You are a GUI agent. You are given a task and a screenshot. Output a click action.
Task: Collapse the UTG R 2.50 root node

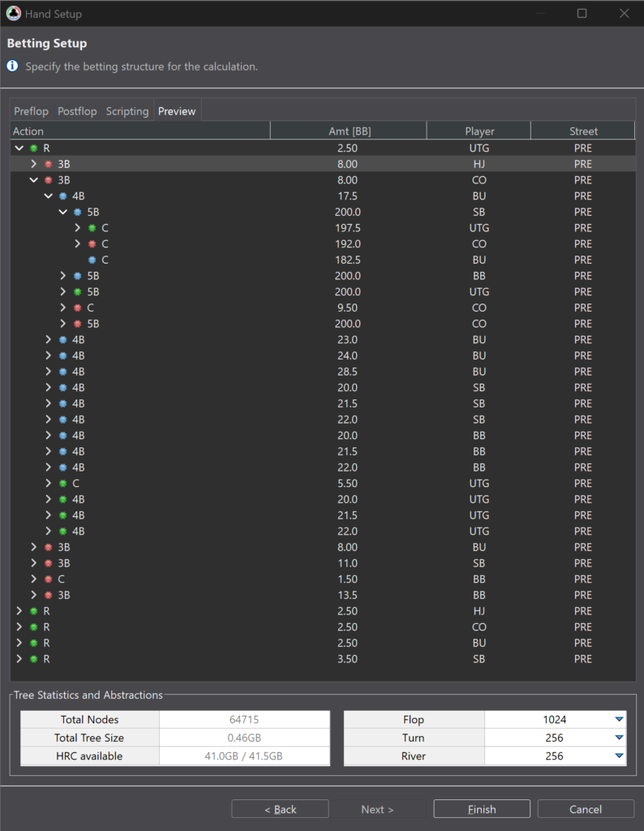point(19,149)
